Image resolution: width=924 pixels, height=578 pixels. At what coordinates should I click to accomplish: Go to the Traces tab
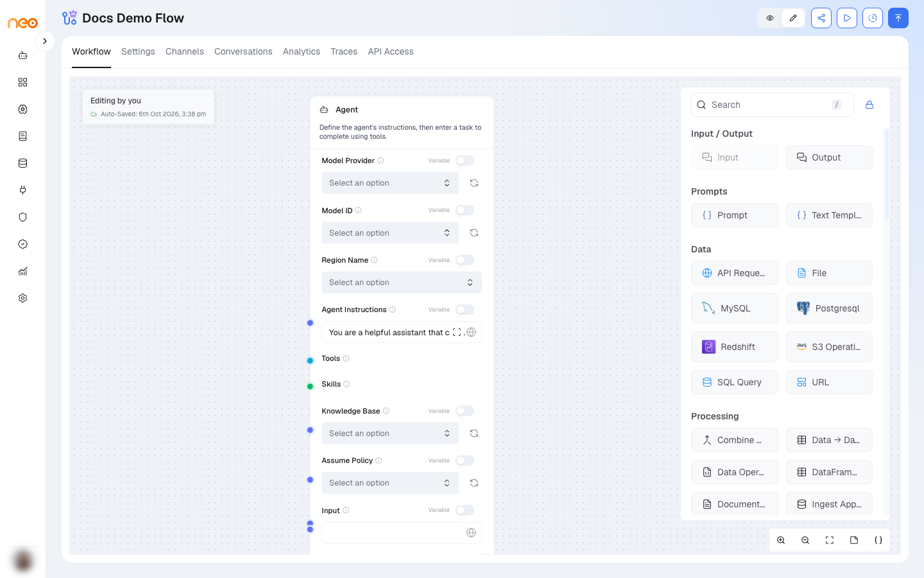(344, 51)
